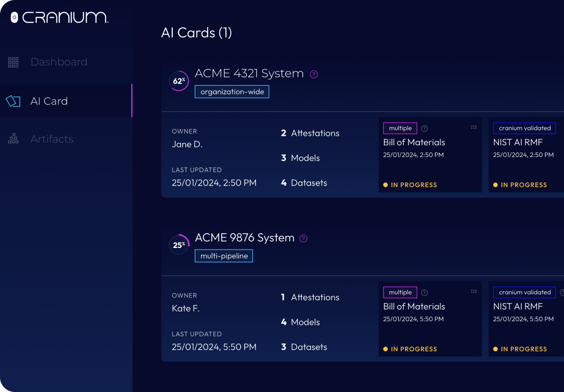Click the AI Card icon in sidebar
Viewport: 564px width, 392px height.
[13, 101]
